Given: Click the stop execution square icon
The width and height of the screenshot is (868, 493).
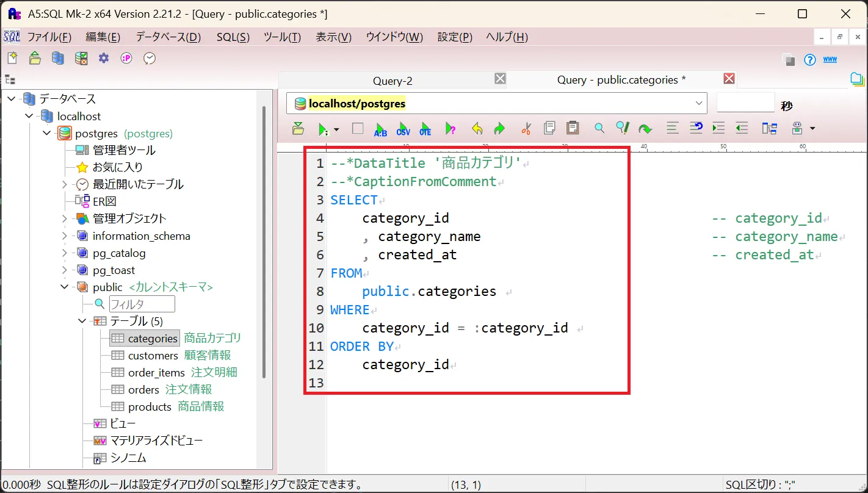Looking at the screenshot, I should pyautogui.click(x=358, y=128).
